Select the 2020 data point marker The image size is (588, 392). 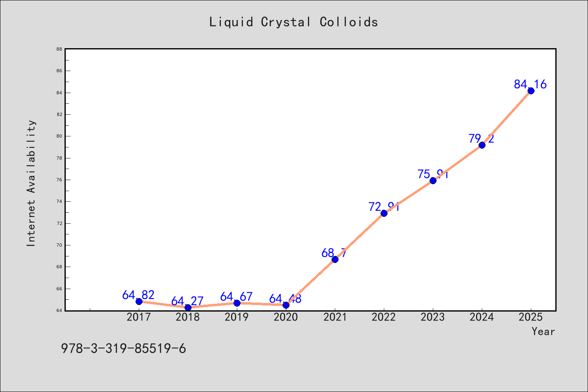pyautogui.click(x=286, y=305)
